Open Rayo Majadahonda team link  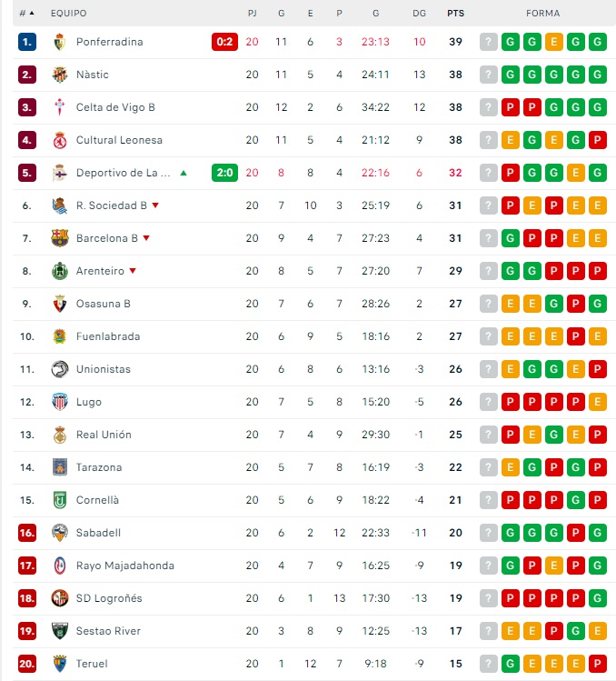point(125,566)
